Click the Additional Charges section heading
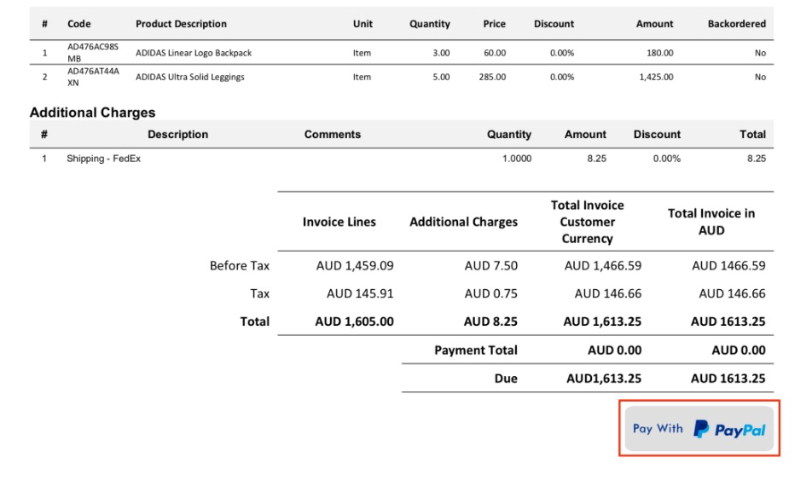 click(92, 113)
